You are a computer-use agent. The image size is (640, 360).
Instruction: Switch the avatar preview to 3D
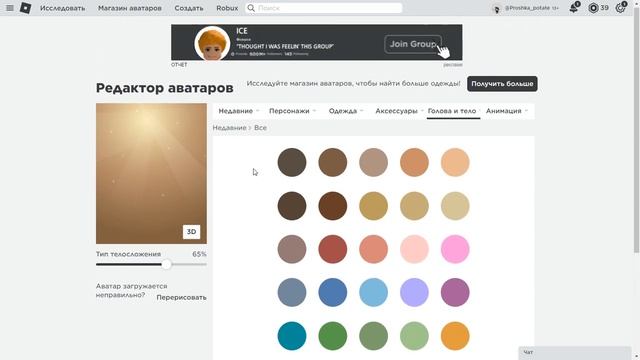[x=191, y=231]
